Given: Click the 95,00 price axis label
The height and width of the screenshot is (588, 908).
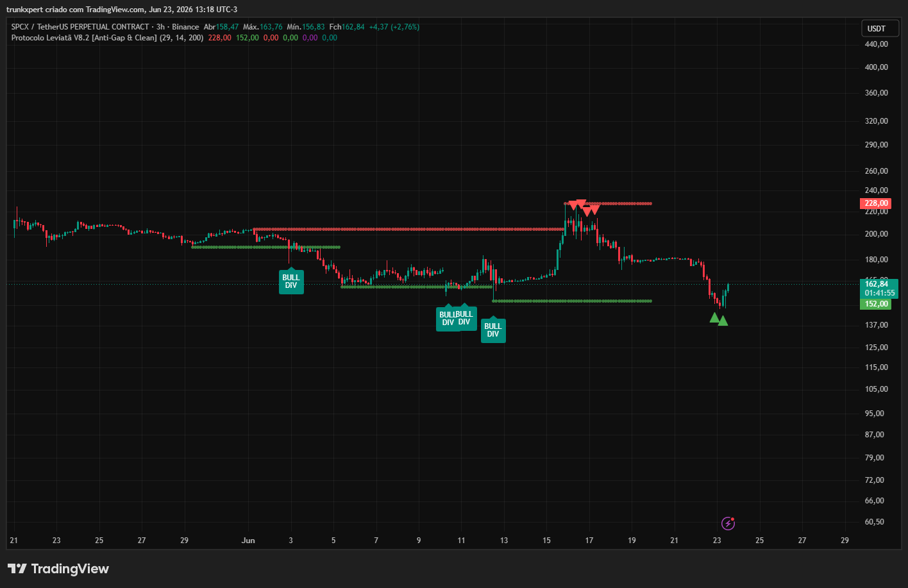Looking at the screenshot, I should click(876, 414).
